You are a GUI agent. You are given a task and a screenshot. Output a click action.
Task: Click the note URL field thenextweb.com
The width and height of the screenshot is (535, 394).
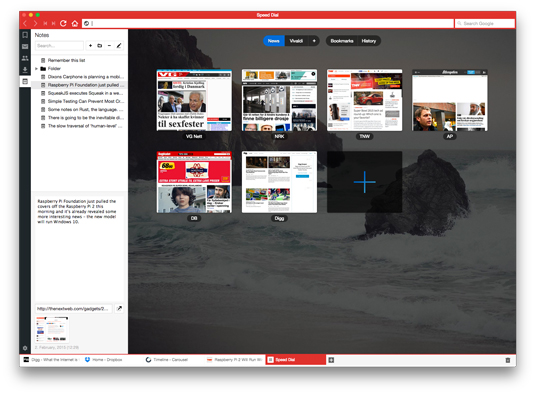73,309
